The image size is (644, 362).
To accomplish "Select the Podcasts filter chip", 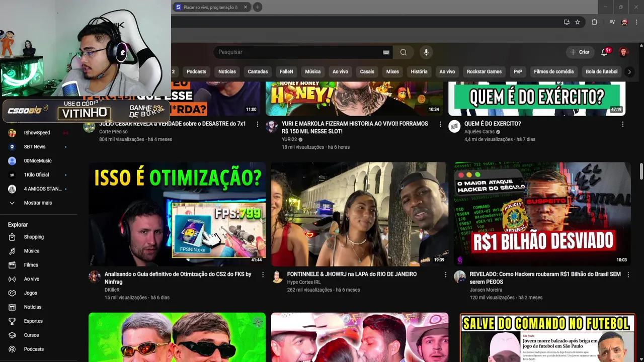I will pos(196,72).
